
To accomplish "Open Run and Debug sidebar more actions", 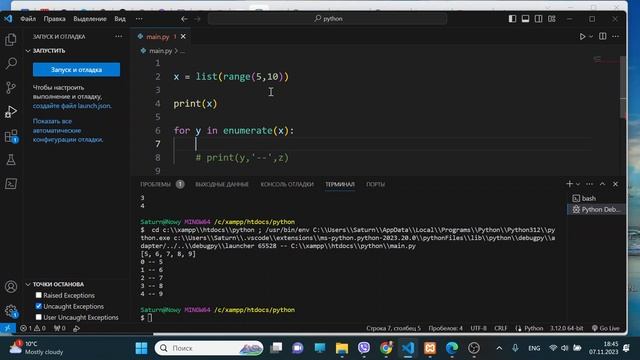I will (x=118, y=36).
